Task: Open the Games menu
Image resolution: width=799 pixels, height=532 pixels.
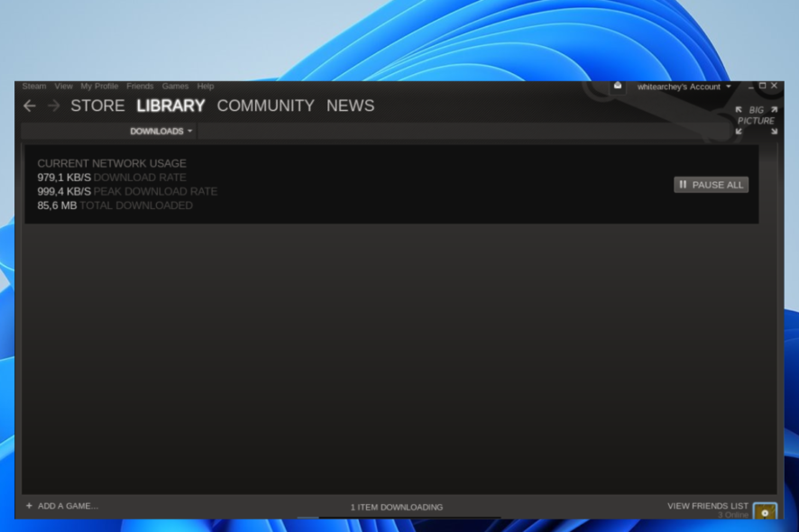Action: (x=175, y=87)
